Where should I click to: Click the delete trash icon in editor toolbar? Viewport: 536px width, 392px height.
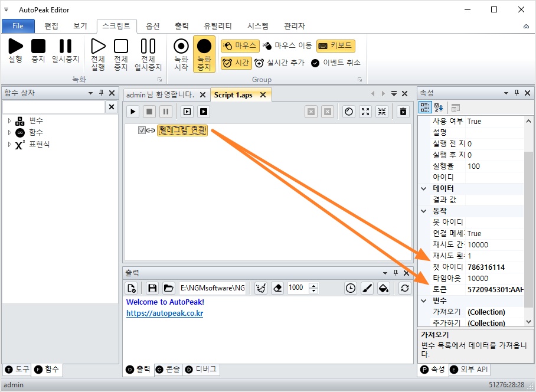pos(403,112)
